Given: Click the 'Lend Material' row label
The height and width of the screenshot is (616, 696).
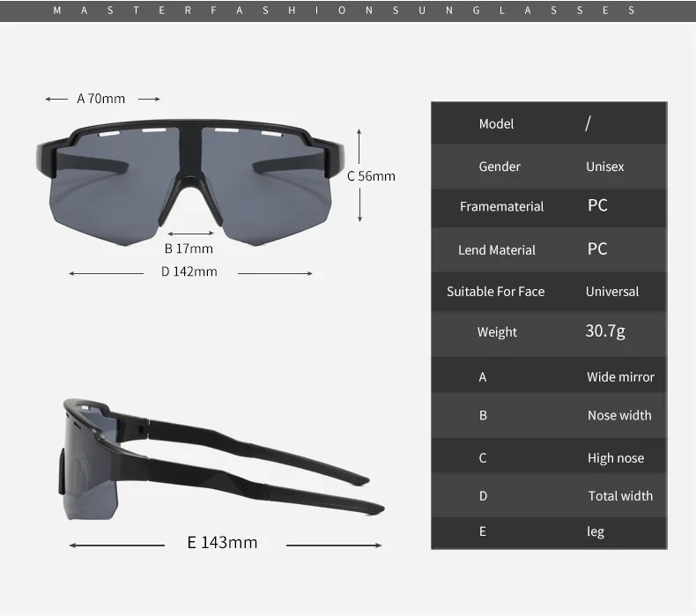Looking at the screenshot, I should 496,250.
